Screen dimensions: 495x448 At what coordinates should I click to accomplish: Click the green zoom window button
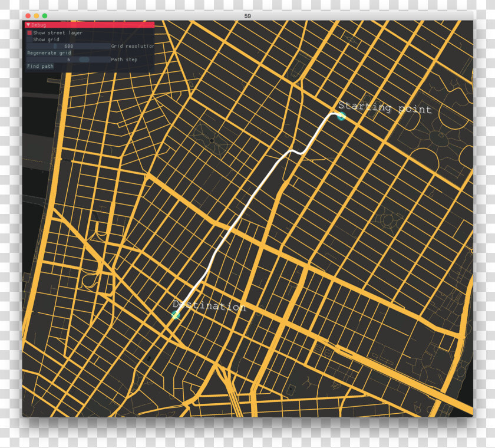point(45,16)
